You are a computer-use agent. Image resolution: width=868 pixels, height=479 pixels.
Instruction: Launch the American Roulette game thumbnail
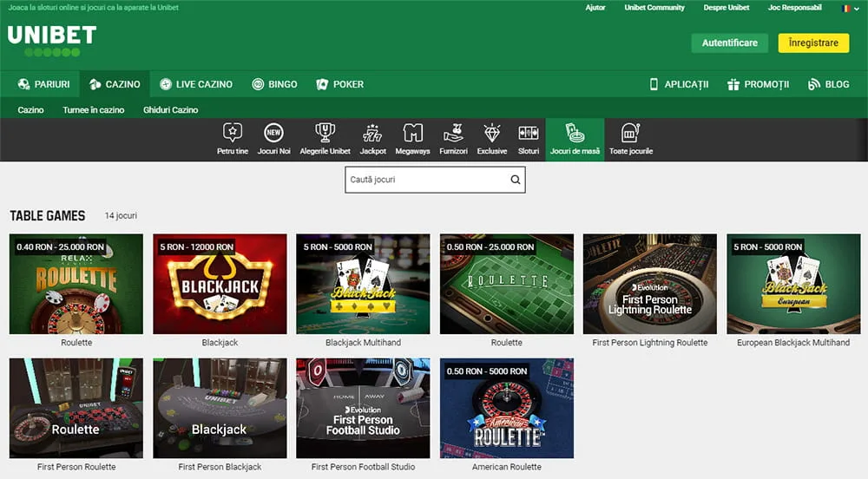[x=506, y=408]
